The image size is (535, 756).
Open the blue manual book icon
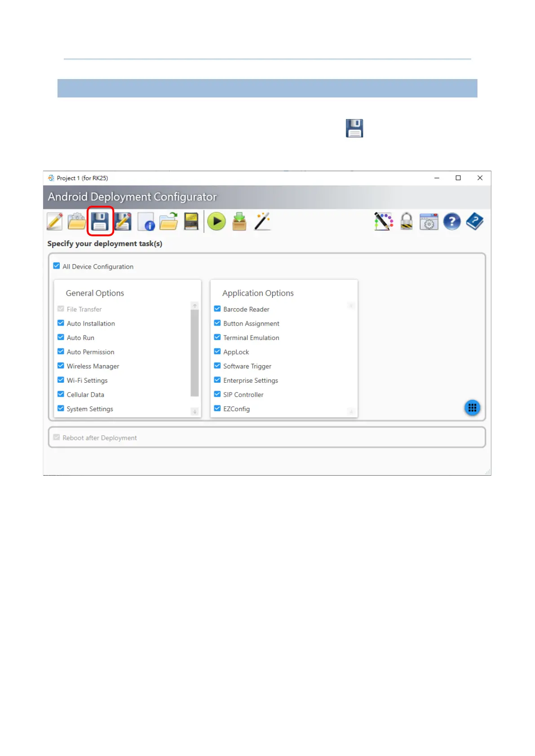pos(475,221)
